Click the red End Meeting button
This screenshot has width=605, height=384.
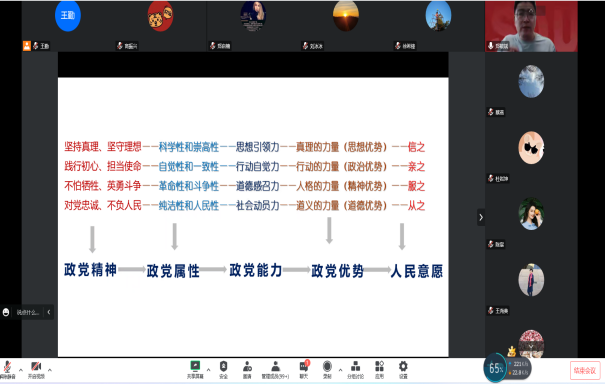click(x=585, y=370)
